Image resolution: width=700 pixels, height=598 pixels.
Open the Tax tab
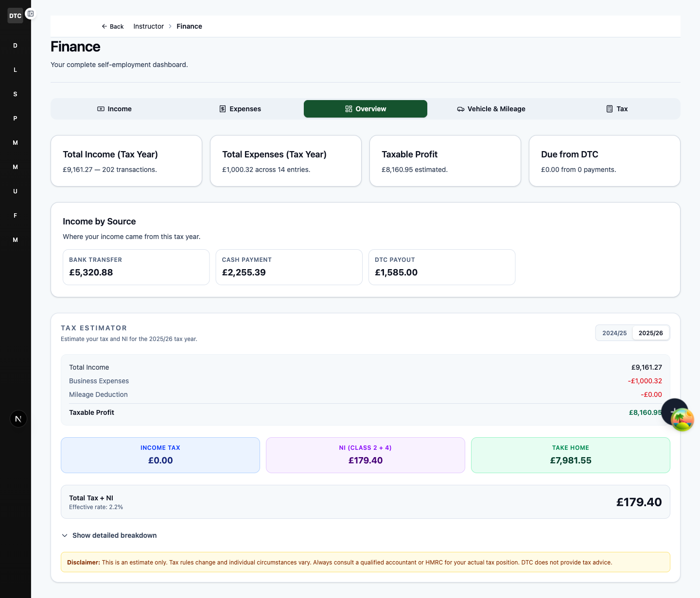click(x=616, y=109)
